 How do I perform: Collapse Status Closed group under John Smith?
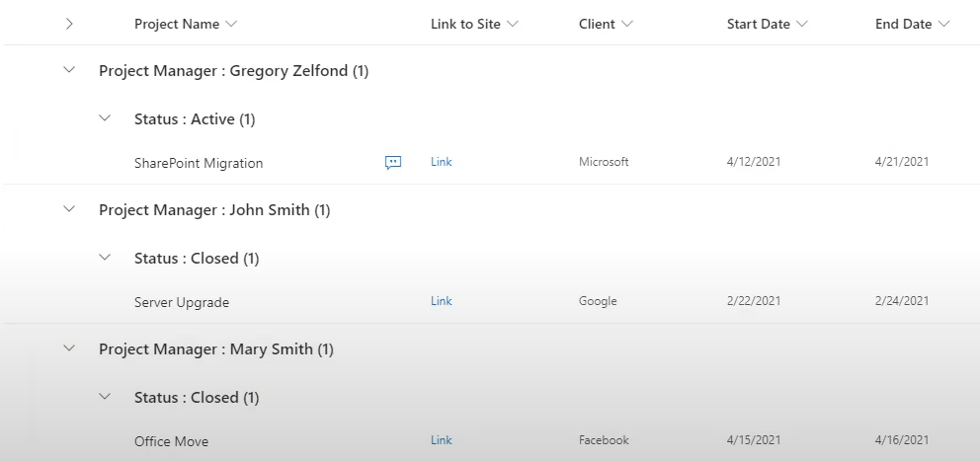click(x=105, y=258)
